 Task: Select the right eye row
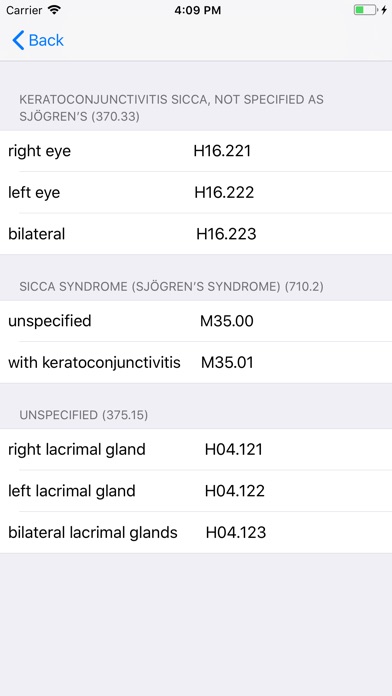coord(196,151)
